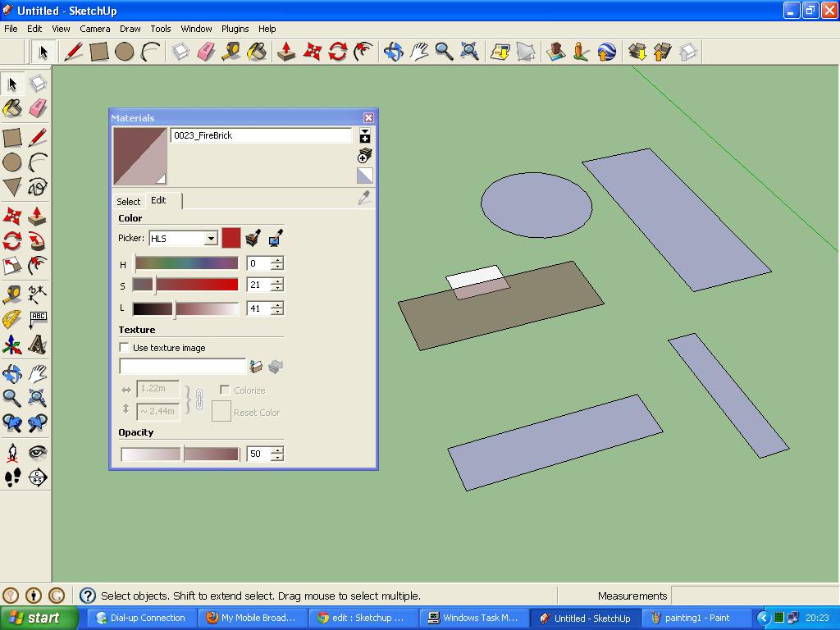
Task: Enable Use texture image checkbox
Action: pos(125,347)
